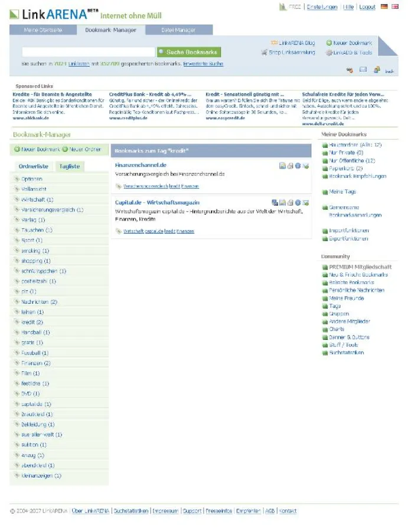
Task: Click the tag icon beside Optionen
Action: [17, 179]
